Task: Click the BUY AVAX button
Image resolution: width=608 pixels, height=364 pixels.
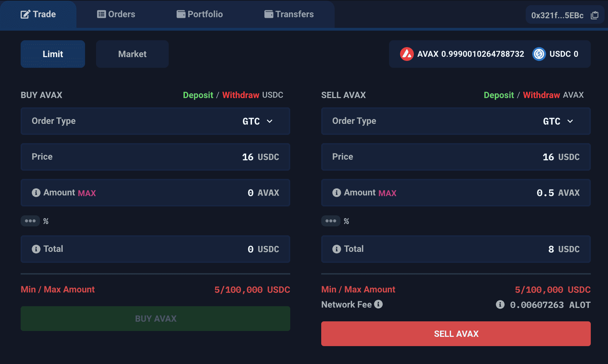Action: tap(155, 319)
